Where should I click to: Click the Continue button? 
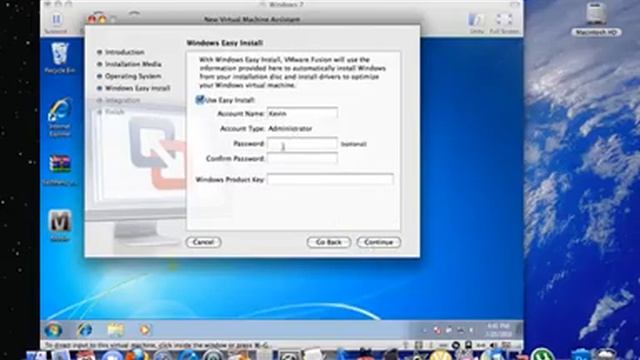(x=378, y=242)
